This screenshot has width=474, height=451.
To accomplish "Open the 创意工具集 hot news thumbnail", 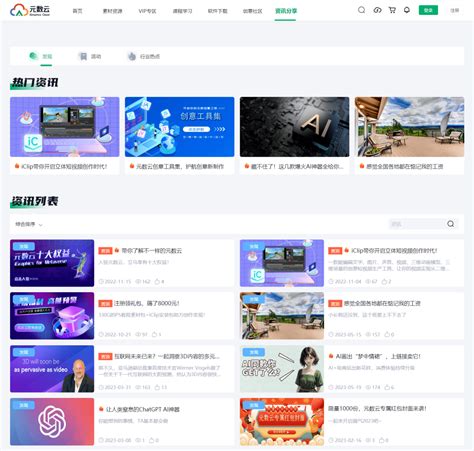I will 179,127.
